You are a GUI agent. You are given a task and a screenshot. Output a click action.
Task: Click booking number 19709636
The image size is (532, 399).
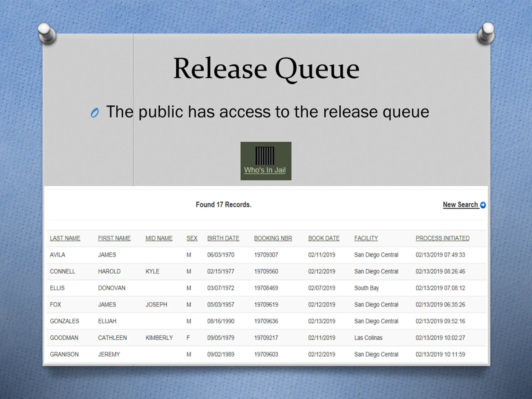(x=266, y=321)
